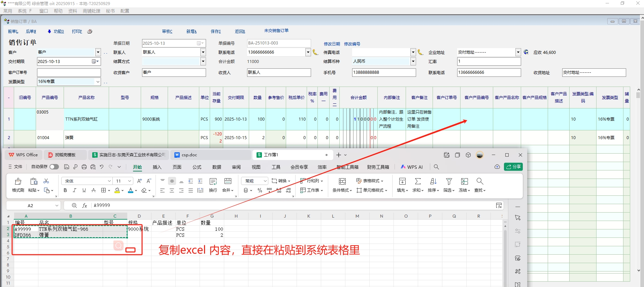Screen dimensions: 644x287
Task: Click the yellow fill color swatch
Action: [117, 190]
